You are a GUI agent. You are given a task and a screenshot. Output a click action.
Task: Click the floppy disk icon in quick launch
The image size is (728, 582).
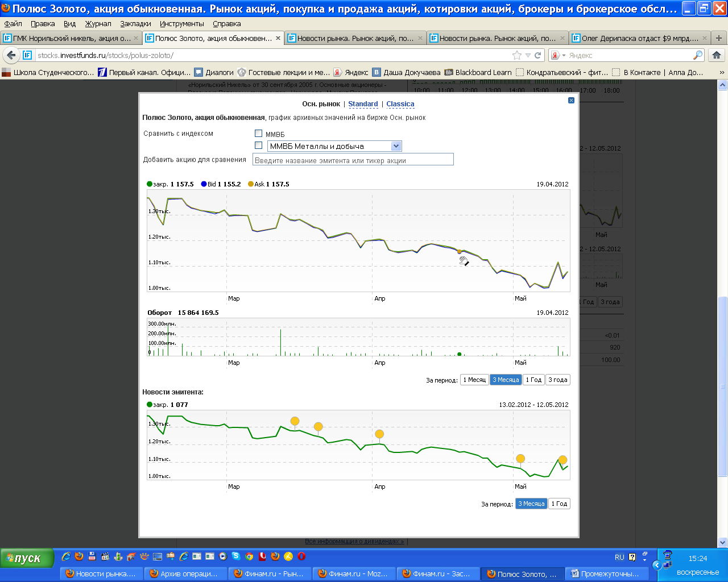(92, 556)
